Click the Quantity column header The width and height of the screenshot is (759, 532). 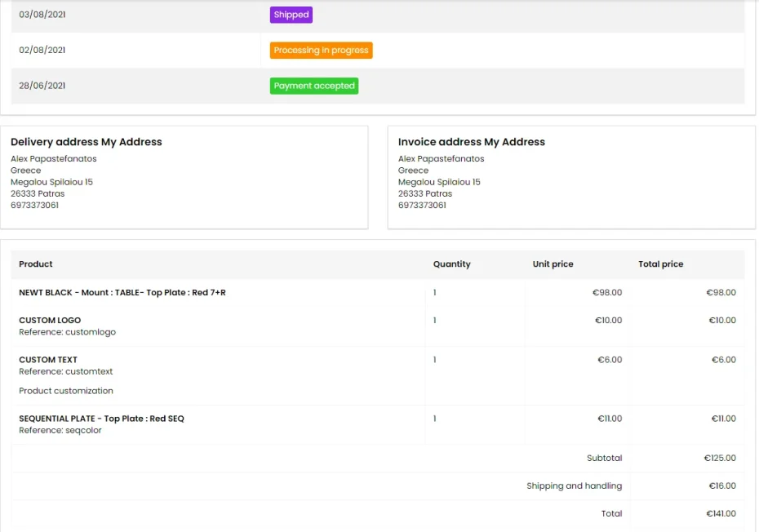click(451, 264)
